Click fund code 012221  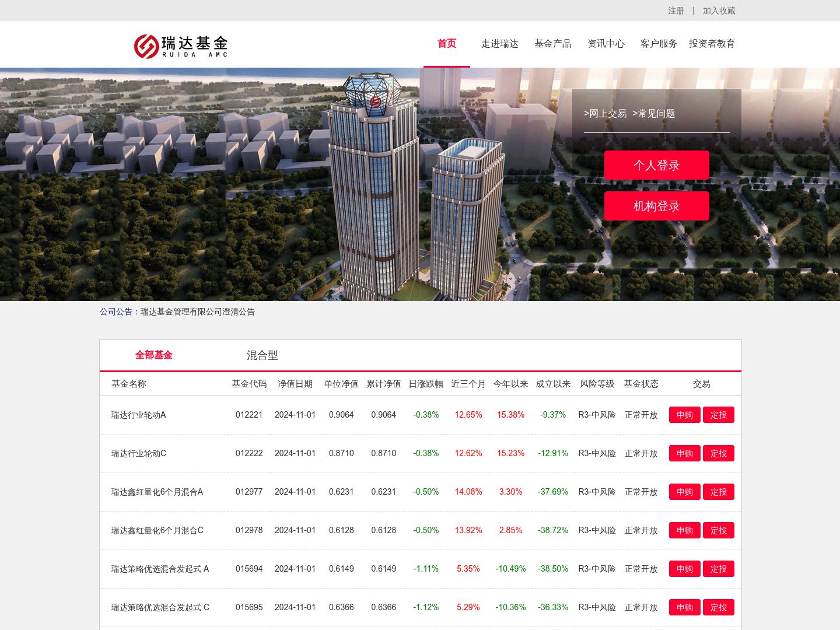249,415
